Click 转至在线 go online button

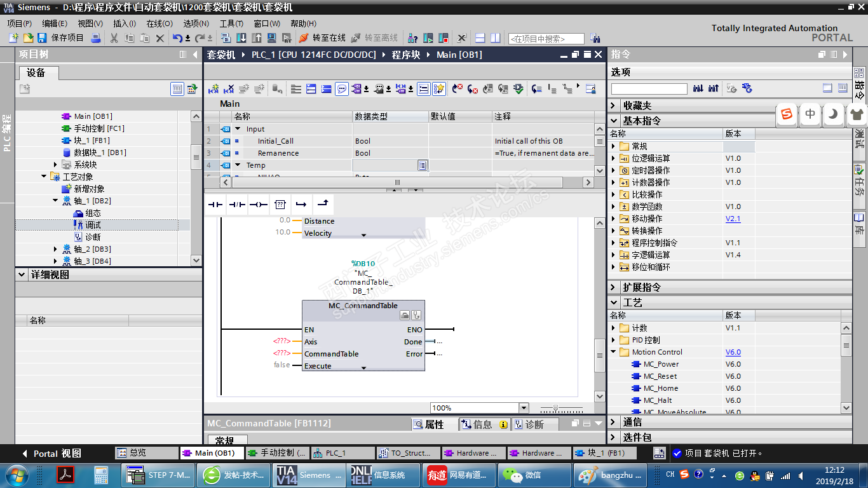coord(323,38)
